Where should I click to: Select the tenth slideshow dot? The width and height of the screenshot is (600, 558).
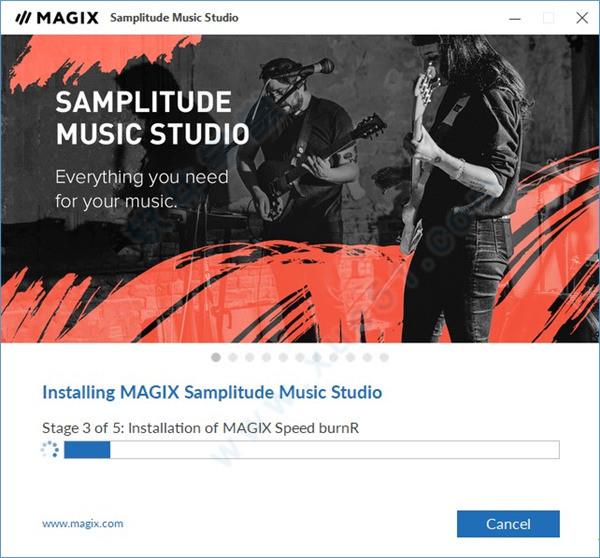[x=367, y=357]
